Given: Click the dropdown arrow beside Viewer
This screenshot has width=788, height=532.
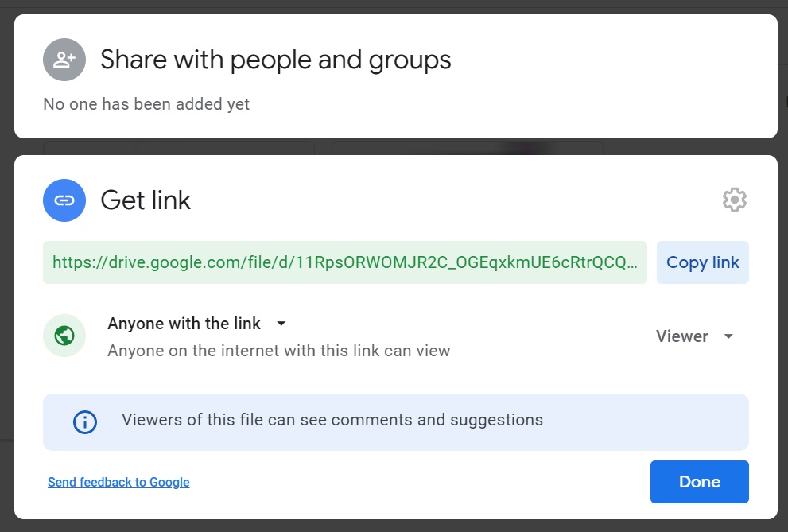Looking at the screenshot, I should click(728, 336).
